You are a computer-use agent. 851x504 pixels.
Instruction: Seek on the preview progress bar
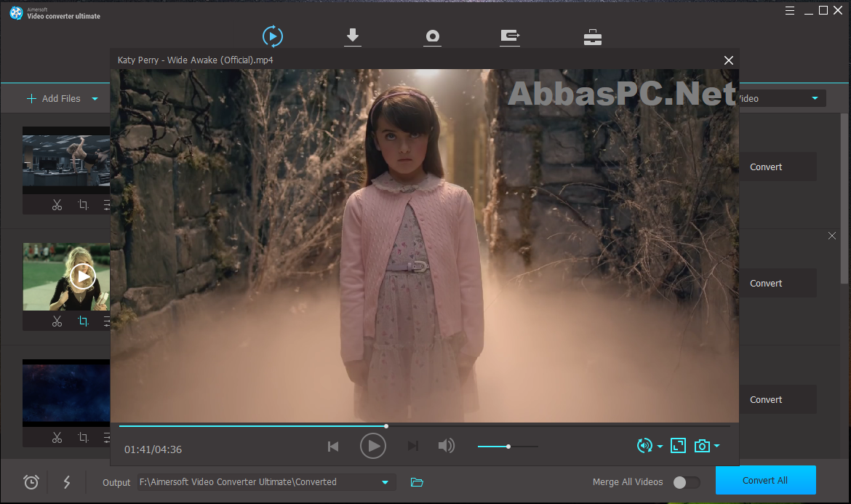pos(425,426)
